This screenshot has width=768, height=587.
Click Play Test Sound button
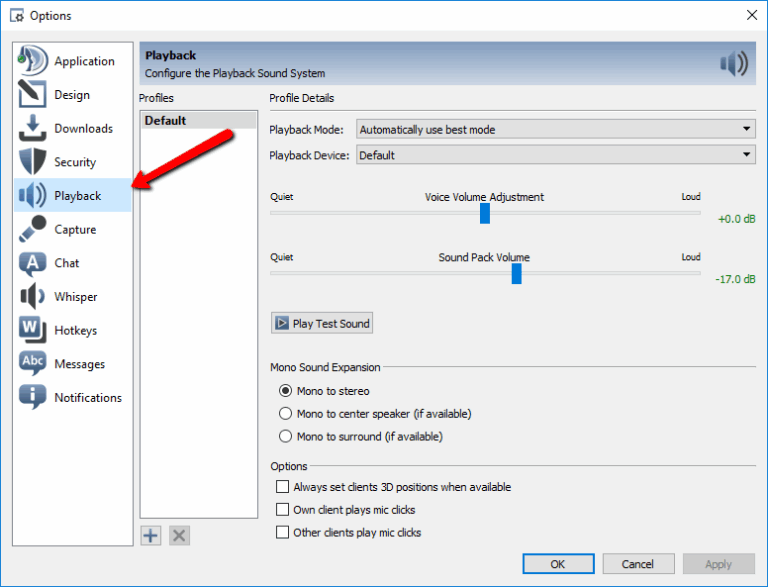pos(322,323)
